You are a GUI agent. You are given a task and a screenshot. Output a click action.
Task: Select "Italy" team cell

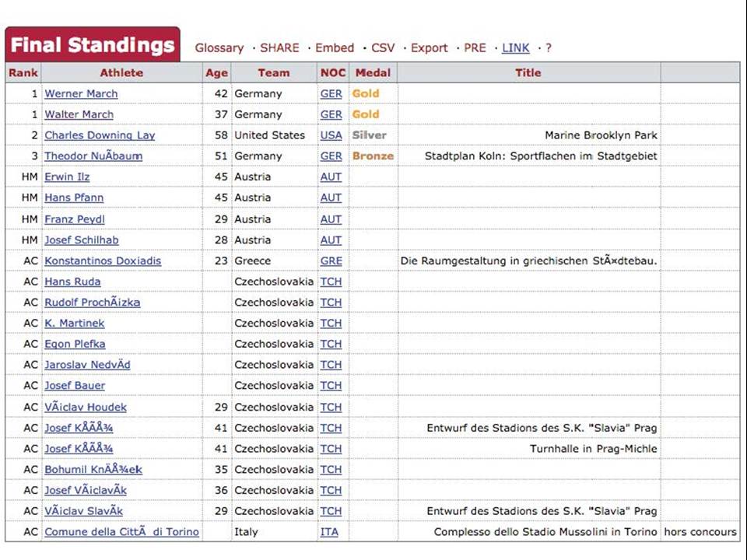click(247, 532)
